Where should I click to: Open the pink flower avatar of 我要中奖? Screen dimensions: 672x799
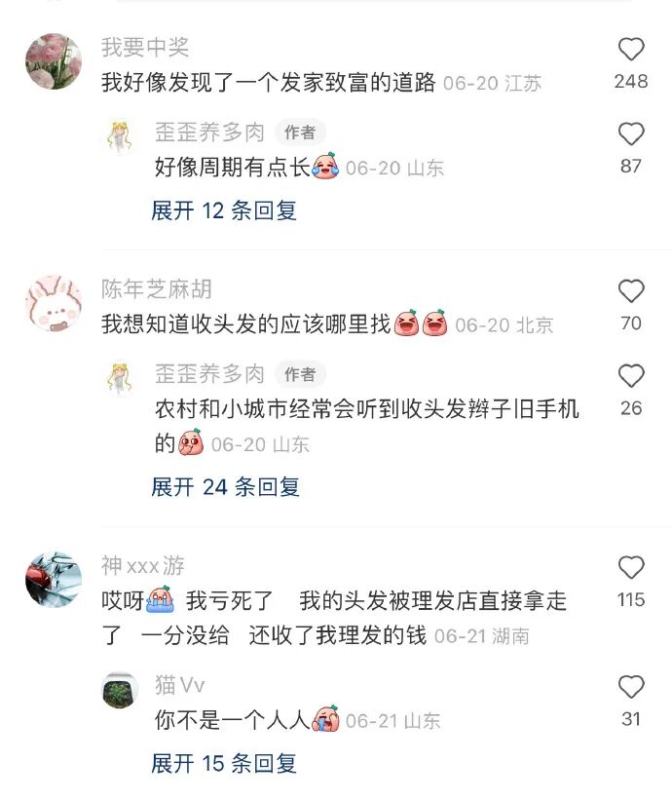tap(54, 61)
